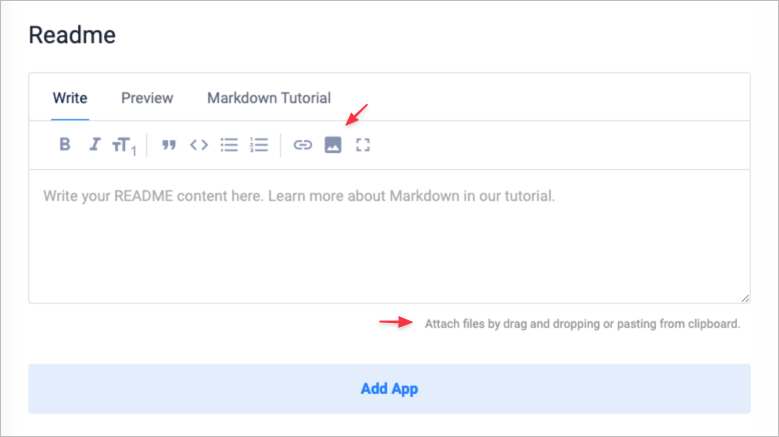Insert an image with the picture icon
Screen dimensions: 779x437
pos(333,145)
